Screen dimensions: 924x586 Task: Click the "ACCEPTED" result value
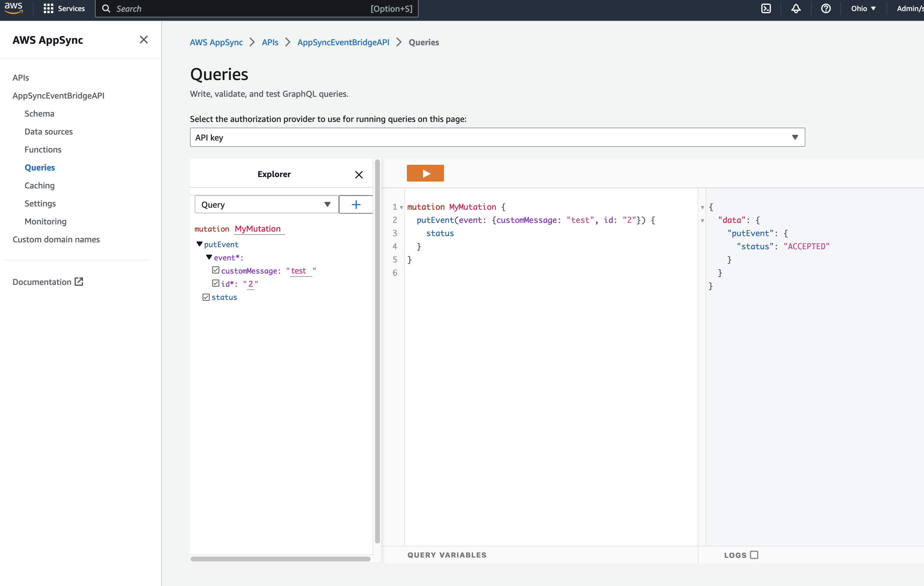click(x=807, y=246)
